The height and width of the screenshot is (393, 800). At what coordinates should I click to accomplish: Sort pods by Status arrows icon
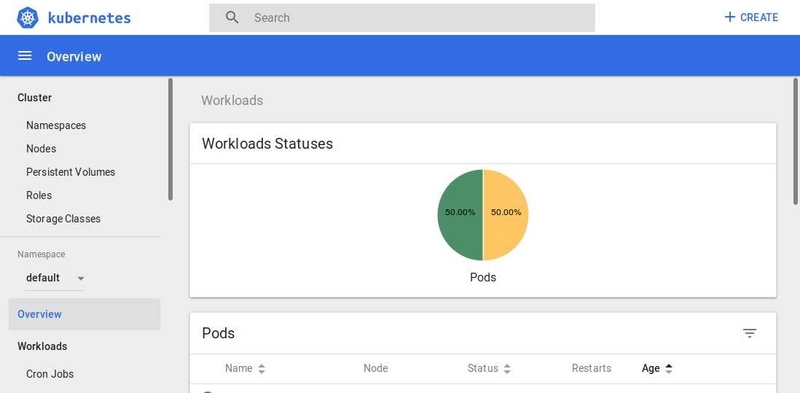(x=507, y=369)
